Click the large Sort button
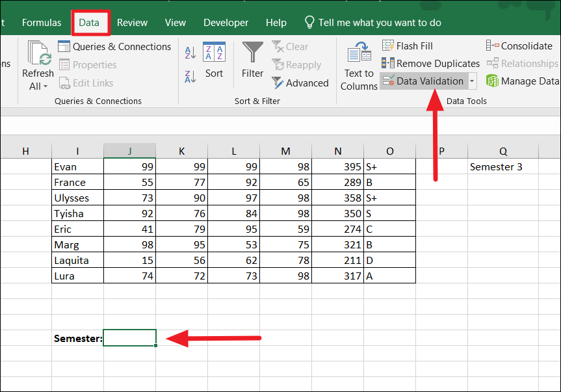Viewport: 561px width, 392px height. (214, 62)
